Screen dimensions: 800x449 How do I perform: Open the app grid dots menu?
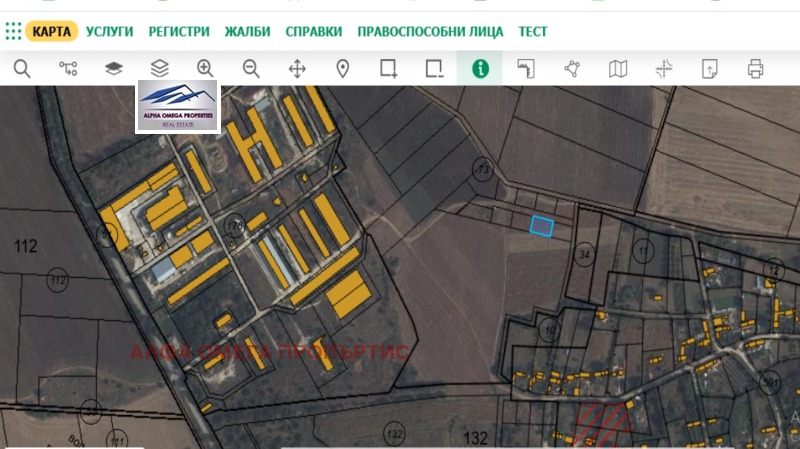point(13,31)
